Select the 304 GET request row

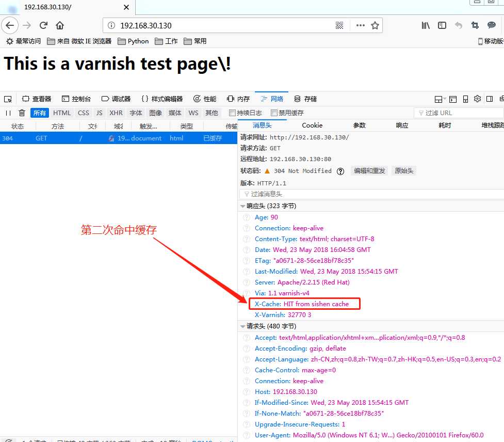pos(119,138)
